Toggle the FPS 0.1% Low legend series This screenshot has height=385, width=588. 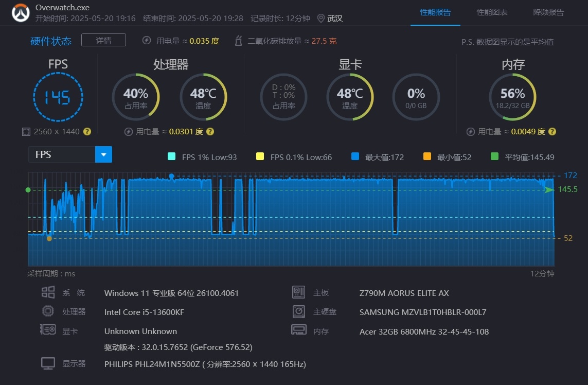pos(260,156)
